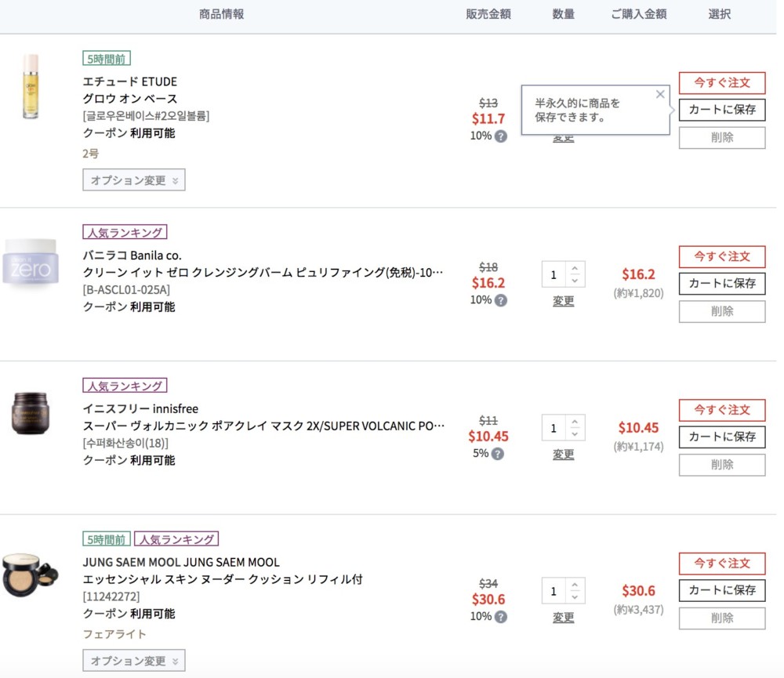Open discount info icon for innisfree item
784x678 pixels.
click(x=498, y=454)
